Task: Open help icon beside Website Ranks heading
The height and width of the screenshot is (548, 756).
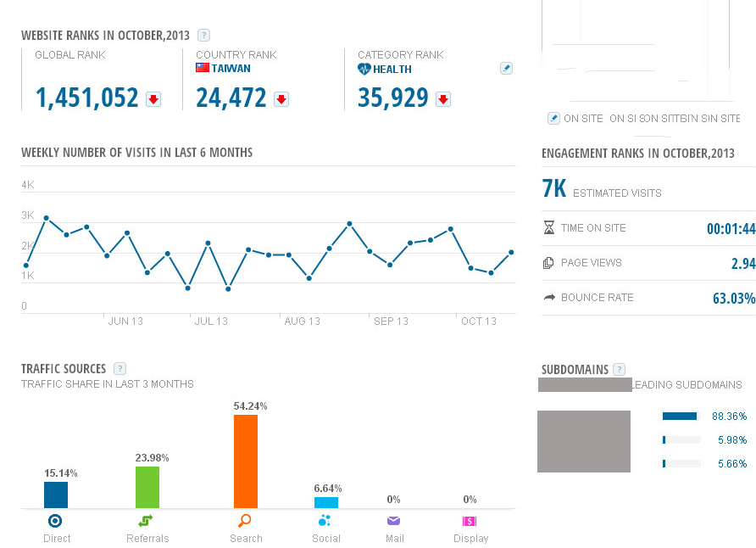Action: click(204, 36)
